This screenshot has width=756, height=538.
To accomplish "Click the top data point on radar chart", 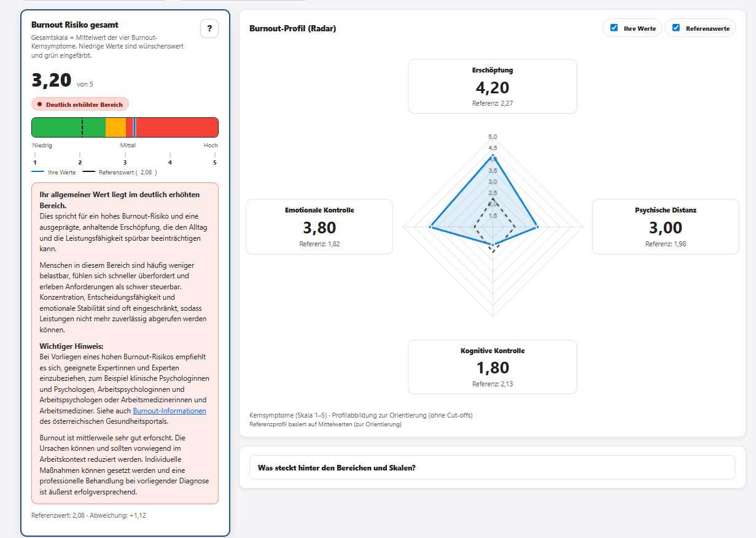I will tap(493, 155).
